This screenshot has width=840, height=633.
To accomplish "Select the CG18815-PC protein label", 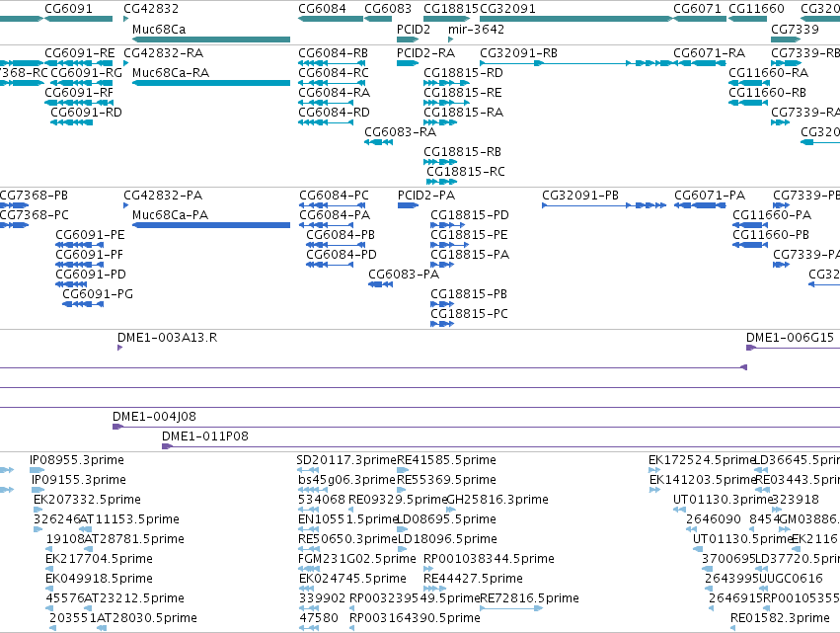I will (469, 314).
